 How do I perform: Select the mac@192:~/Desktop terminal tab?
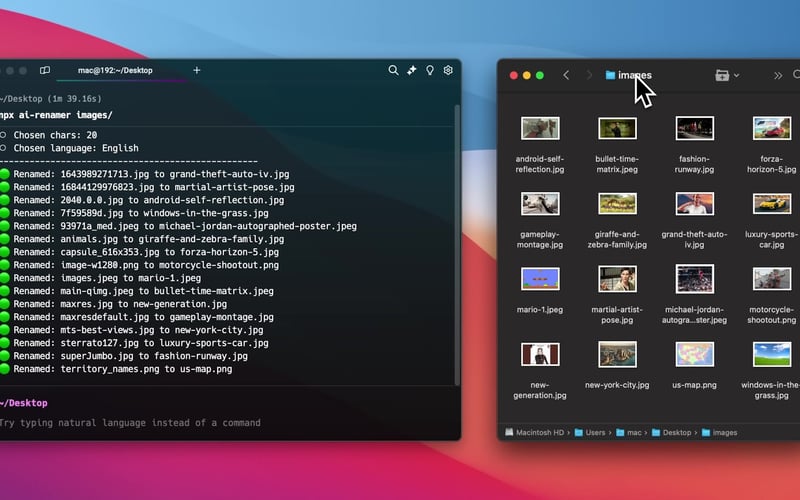point(115,70)
